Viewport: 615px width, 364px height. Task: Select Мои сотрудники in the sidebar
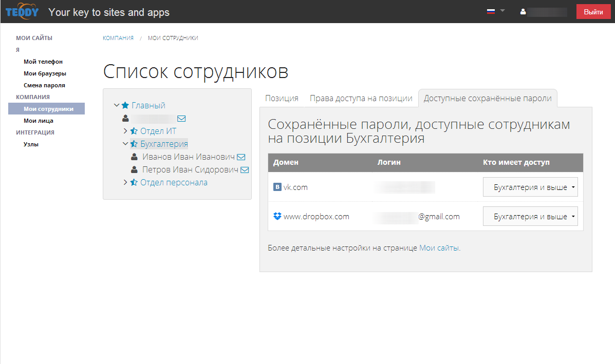(x=47, y=108)
